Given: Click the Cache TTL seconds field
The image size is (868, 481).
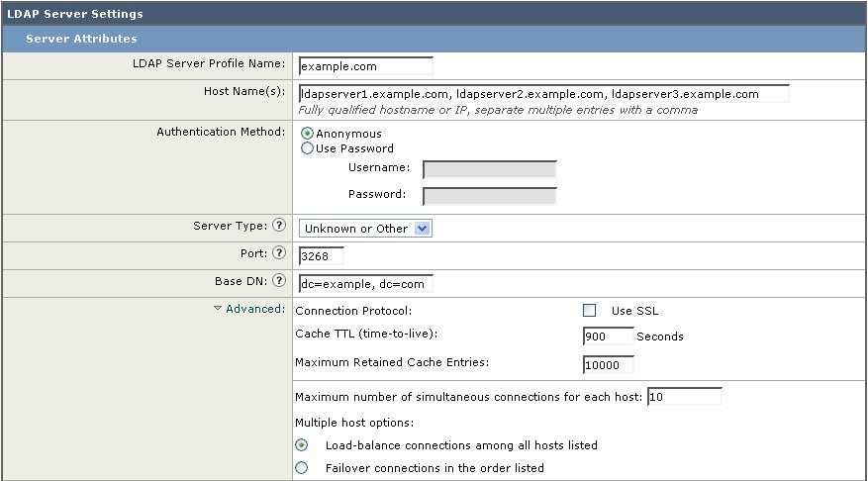Looking at the screenshot, I should click(x=608, y=337).
